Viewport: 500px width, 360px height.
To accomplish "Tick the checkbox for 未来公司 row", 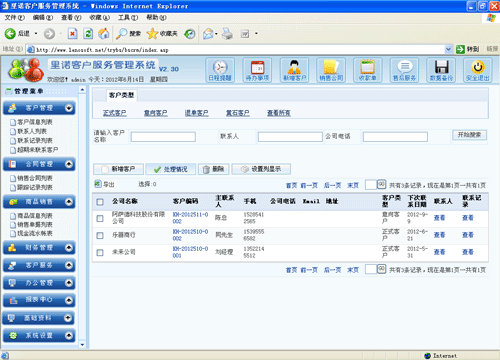I will pyautogui.click(x=100, y=252).
